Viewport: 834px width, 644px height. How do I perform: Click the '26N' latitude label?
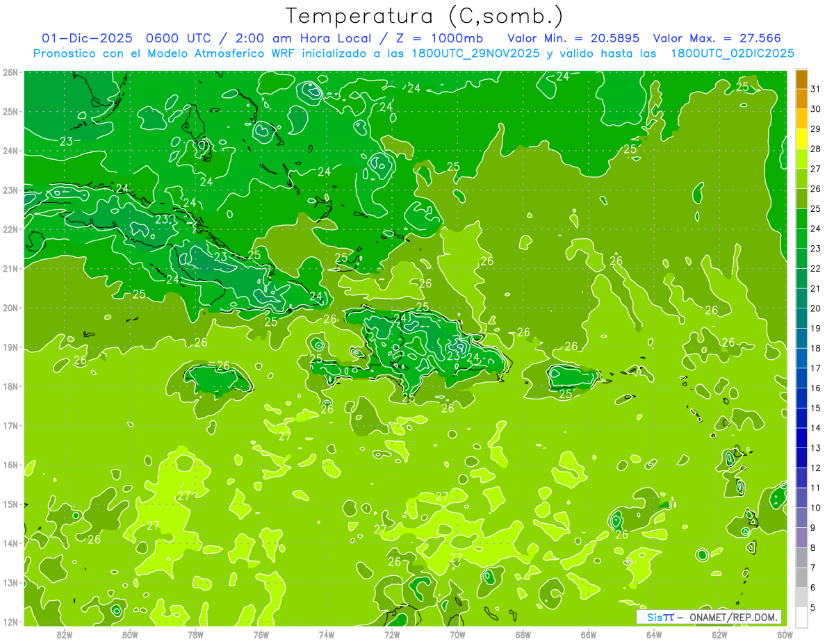pos(10,72)
